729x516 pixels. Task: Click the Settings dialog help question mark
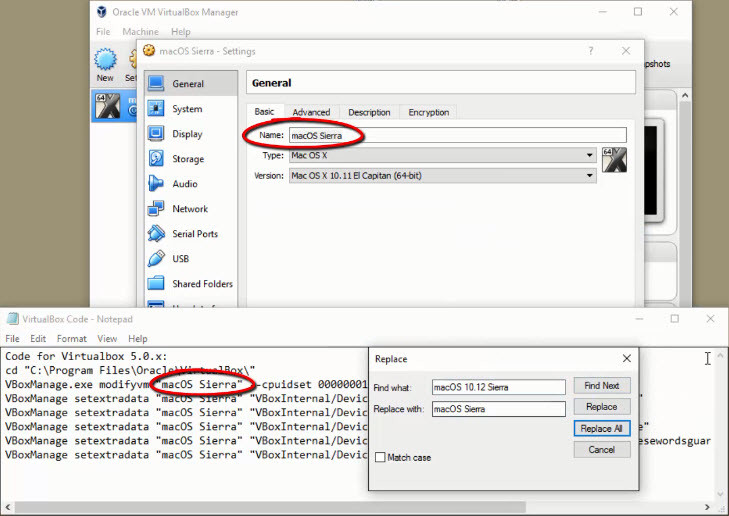[x=590, y=51]
